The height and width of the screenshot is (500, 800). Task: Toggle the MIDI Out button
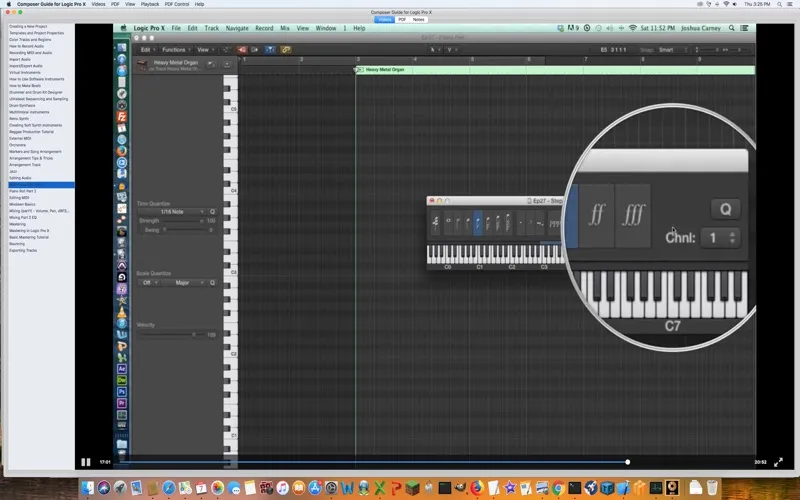pos(255,49)
